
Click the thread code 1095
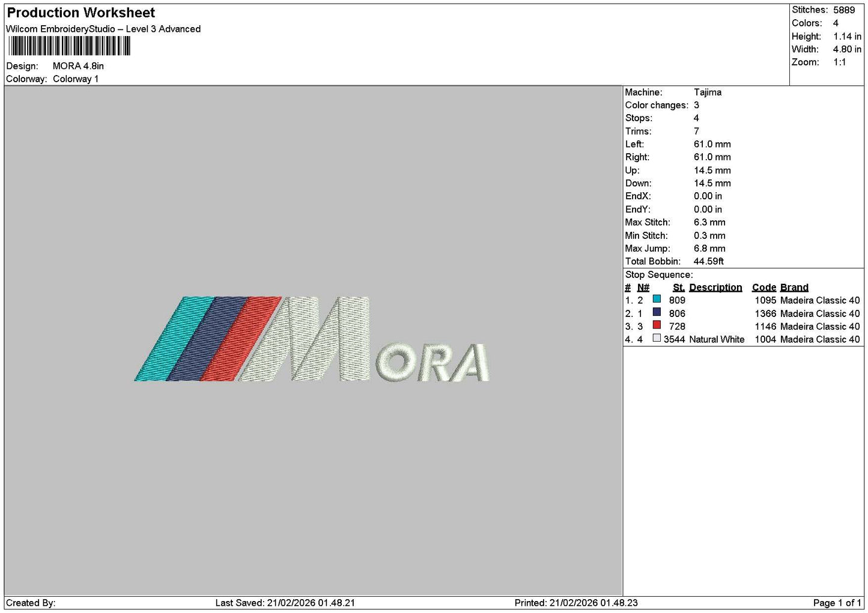coord(765,300)
